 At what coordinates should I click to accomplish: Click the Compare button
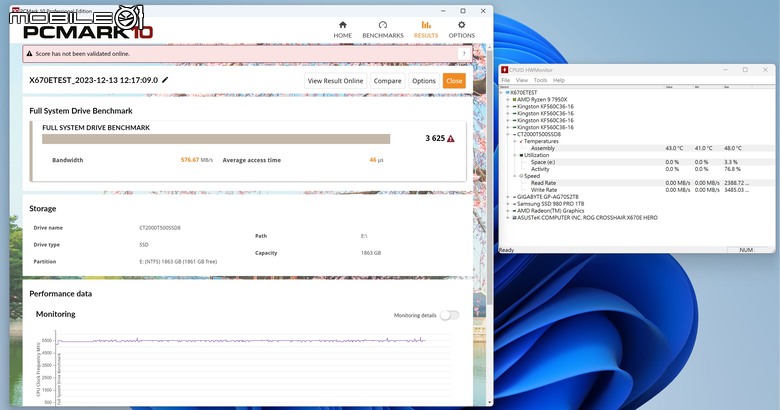[x=388, y=81]
